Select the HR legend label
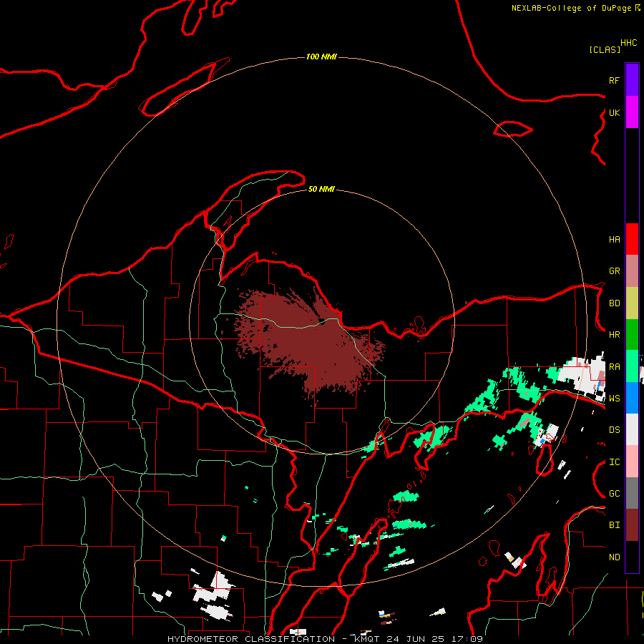Image resolution: width=644 pixels, height=644 pixels. (614, 335)
